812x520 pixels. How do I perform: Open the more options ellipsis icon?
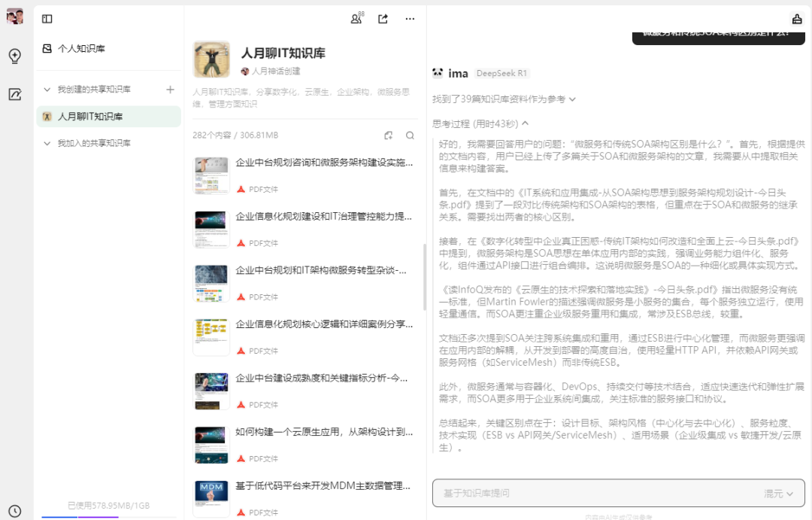click(410, 19)
